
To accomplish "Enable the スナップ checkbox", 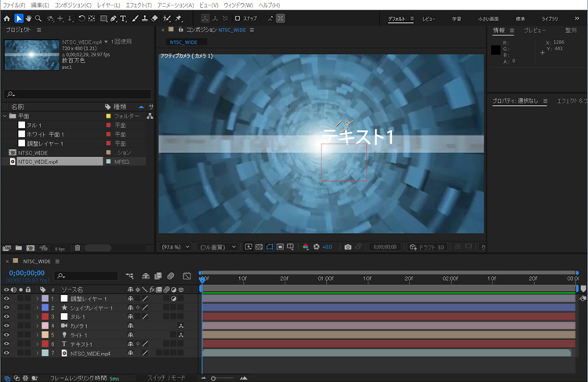I will (238, 18).
